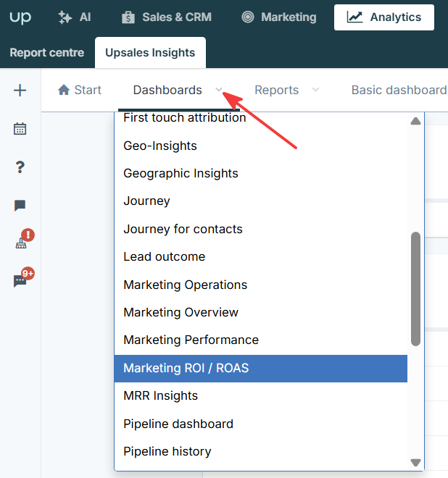
Task: Select Geographic Insights dashboard
Action: [261, 173]
